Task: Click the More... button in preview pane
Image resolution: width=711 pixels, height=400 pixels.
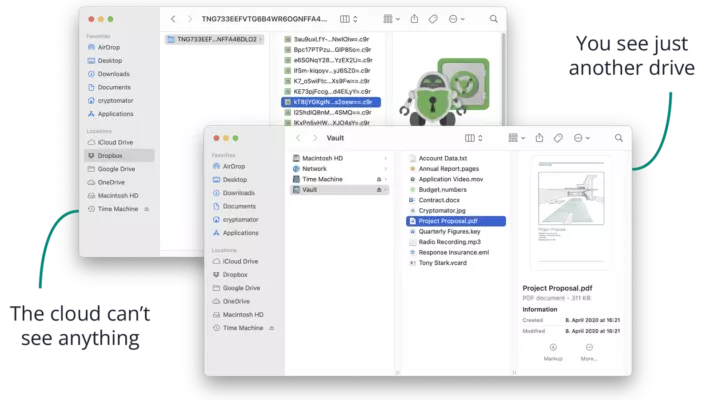Action: point(589,352)
